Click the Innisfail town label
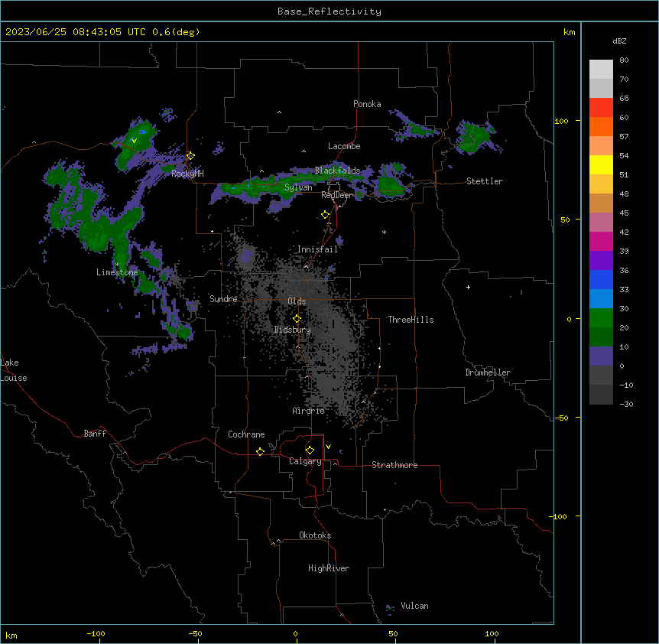This screenshot has width=659, height=644. pyautogui.click(x=317, y=249)
